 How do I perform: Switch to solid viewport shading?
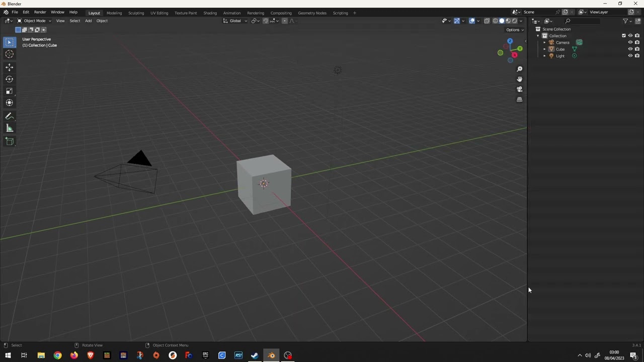(x=502, y=21)
